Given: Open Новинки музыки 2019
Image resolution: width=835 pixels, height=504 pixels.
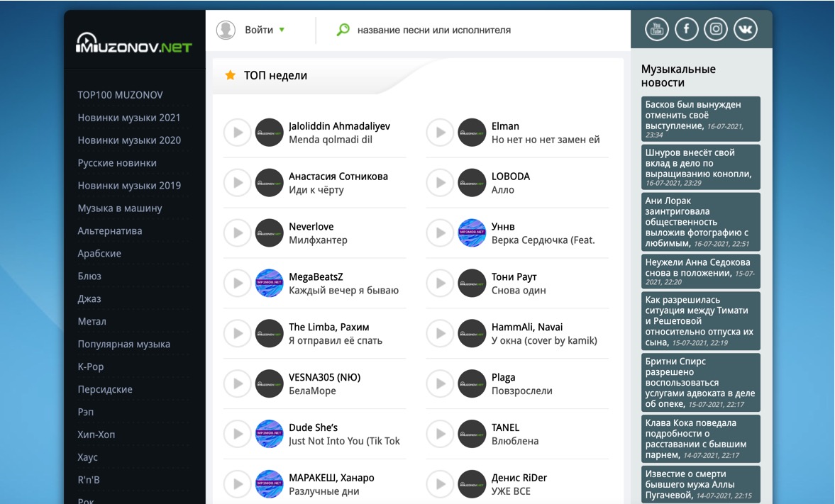Looking at the screenshot, I should click(129, 185).
